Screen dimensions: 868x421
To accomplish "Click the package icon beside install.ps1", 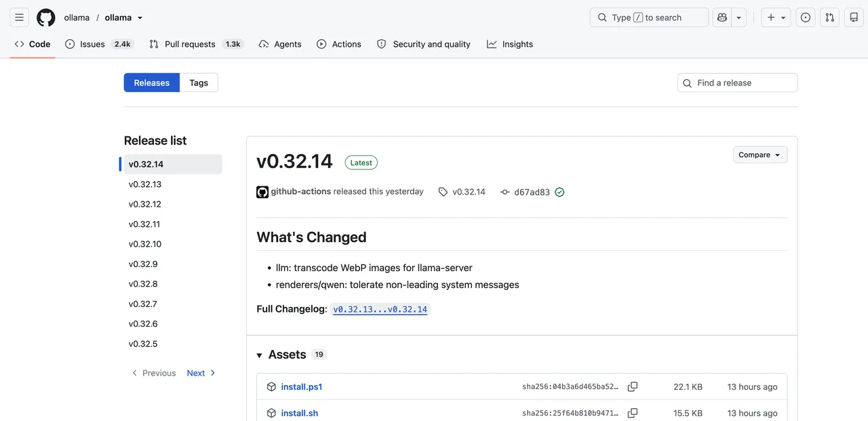I will pyautogui.click(x=271, y=387).
